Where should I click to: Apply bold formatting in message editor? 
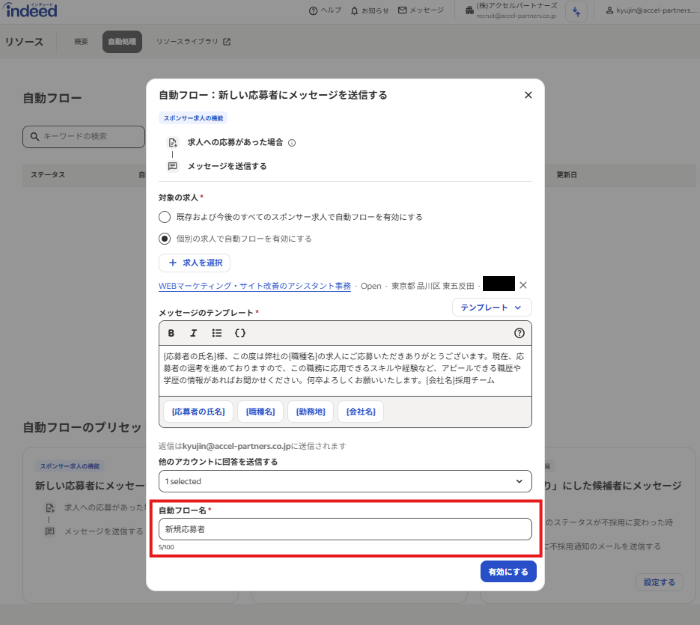[171, 333]
